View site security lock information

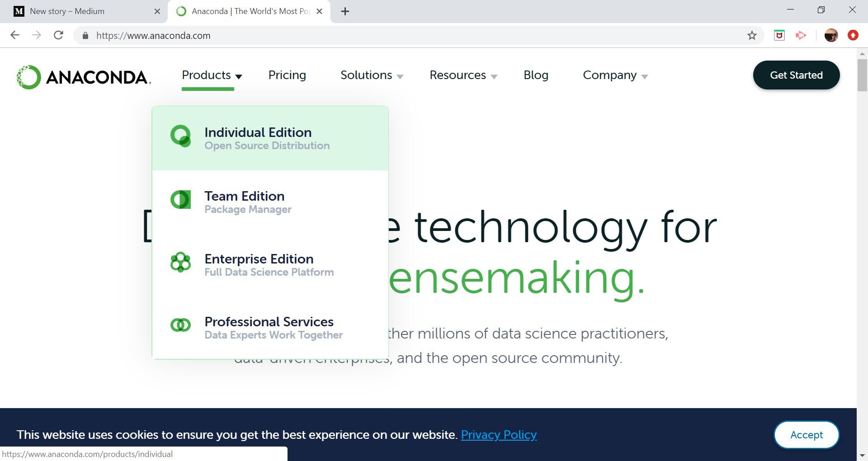(85, 36)
